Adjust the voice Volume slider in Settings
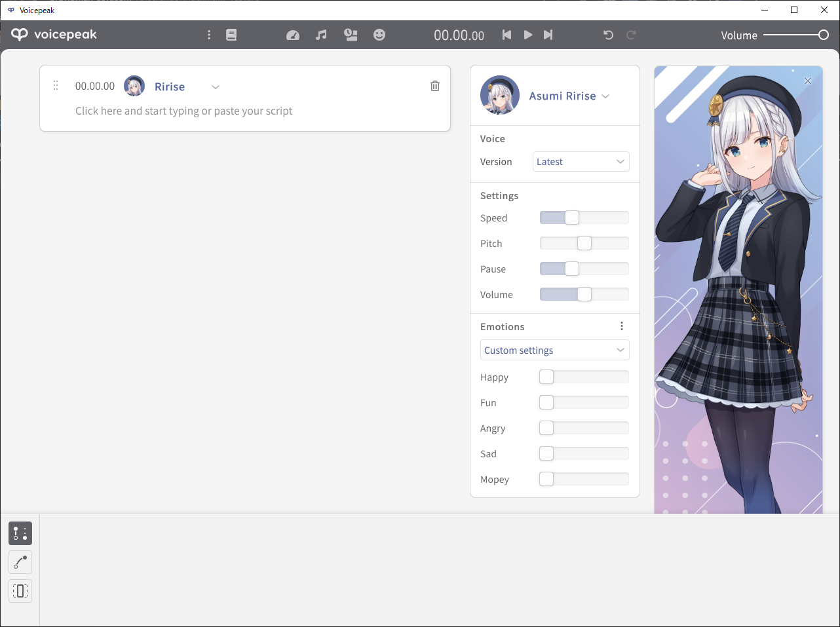 [584, 294]
